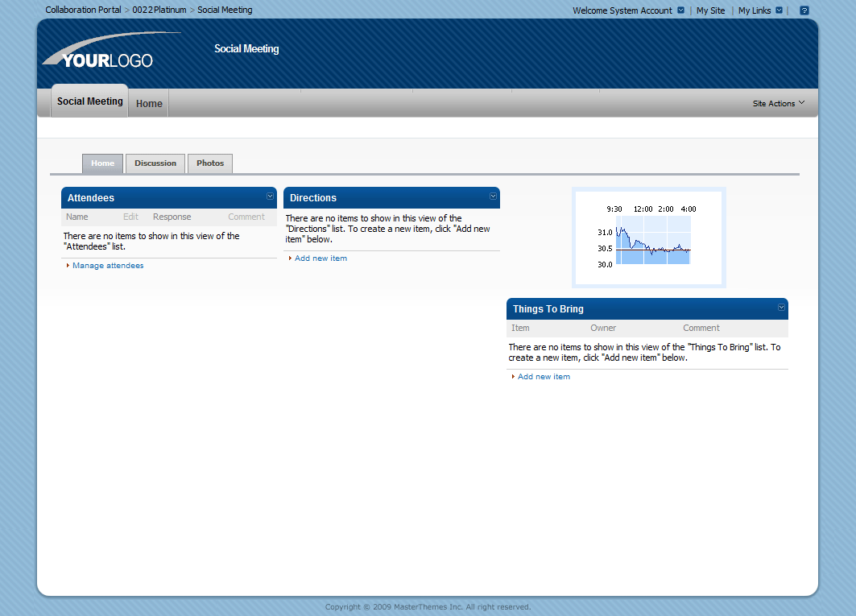Click the Name column header in Attendees
Image resolution: width=856 pixels, height=616 pixels.
pyautogui.click(x=77, y=216)
